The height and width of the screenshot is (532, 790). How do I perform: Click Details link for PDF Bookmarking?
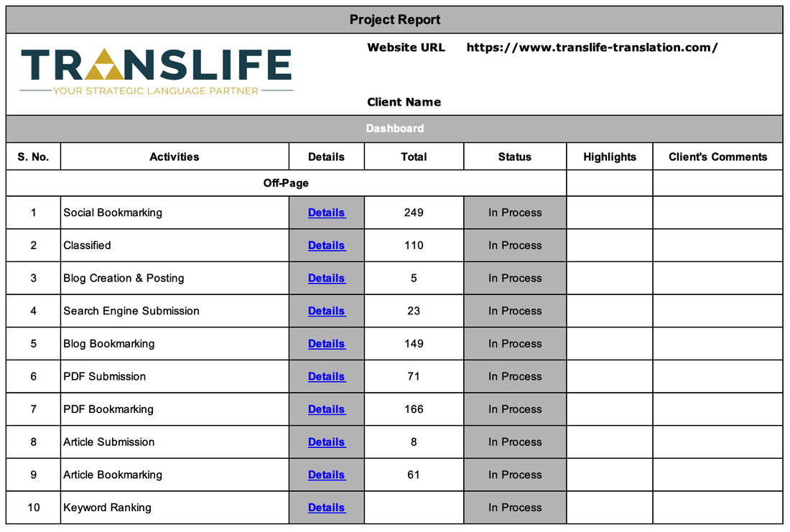point(326,409)
